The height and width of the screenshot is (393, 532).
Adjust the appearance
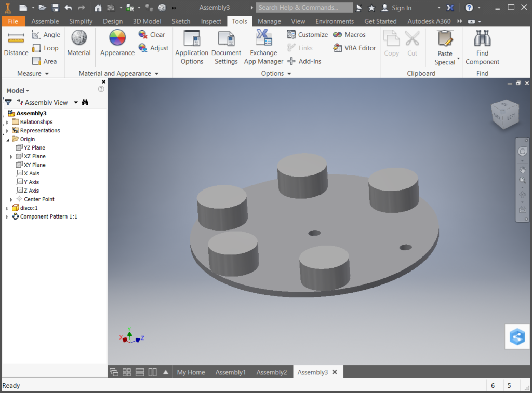153,48
